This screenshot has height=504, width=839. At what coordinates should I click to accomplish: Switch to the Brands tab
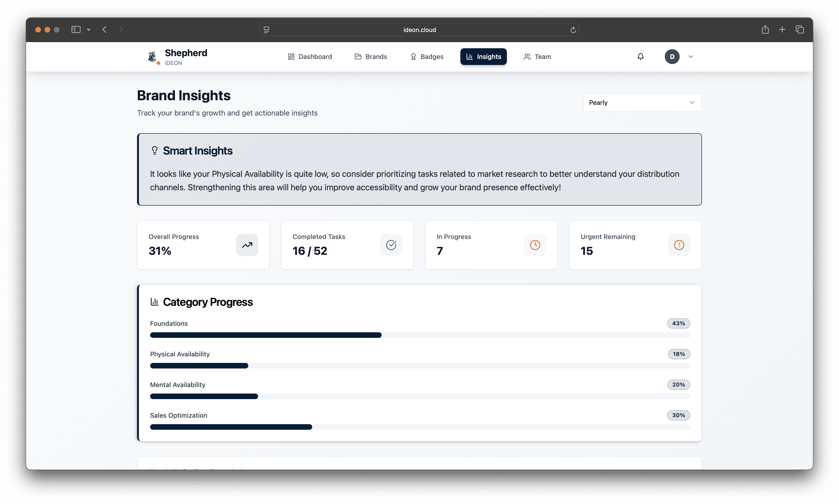tap(370, 57)
